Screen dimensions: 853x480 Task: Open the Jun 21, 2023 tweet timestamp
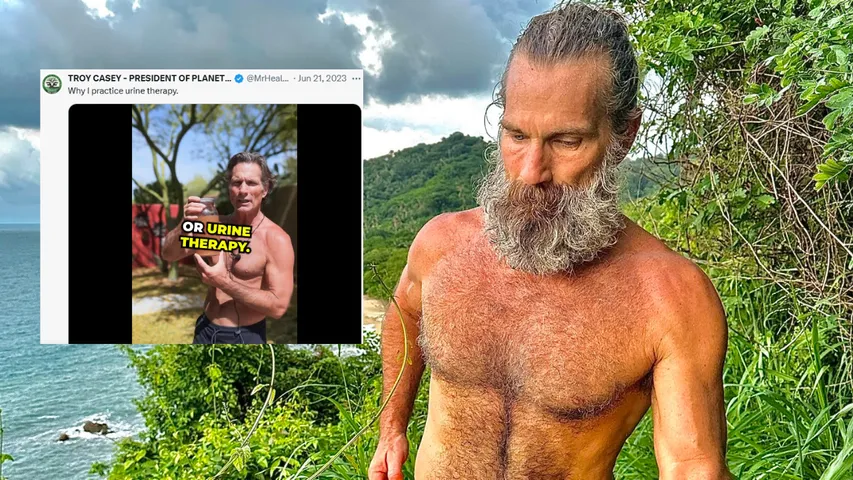pyautogui.click(x=322, y=78)
